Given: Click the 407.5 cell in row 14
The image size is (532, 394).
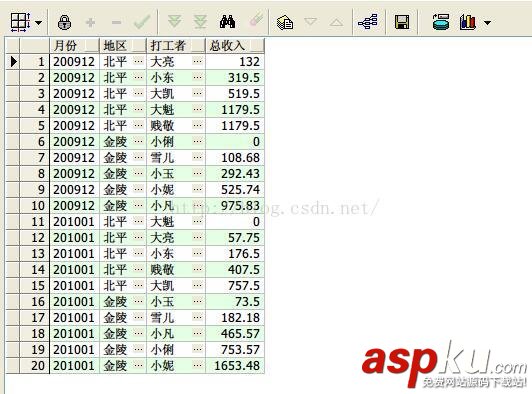Looking at the screenshot, I should pos(235,269).
